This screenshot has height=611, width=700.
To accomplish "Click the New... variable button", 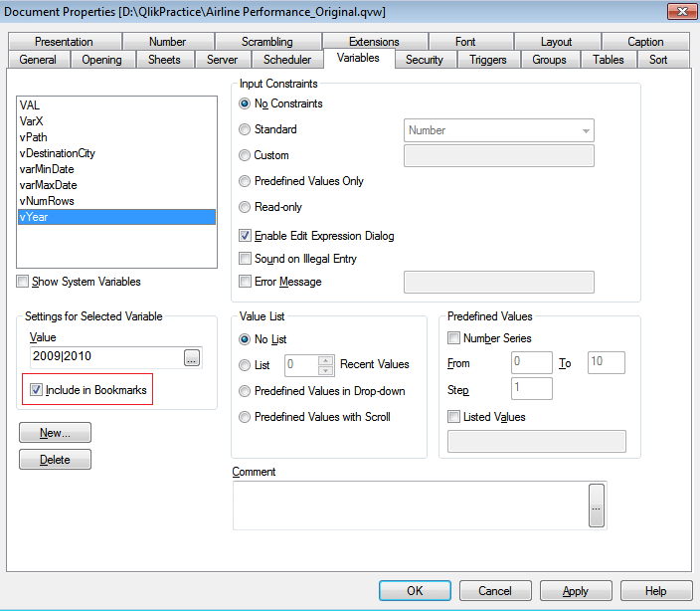I will click(x=55, y=433).
